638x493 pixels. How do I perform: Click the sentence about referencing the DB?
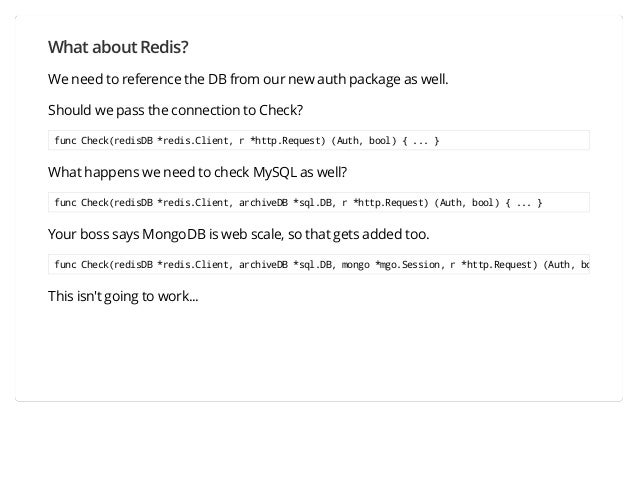(248, 79)
